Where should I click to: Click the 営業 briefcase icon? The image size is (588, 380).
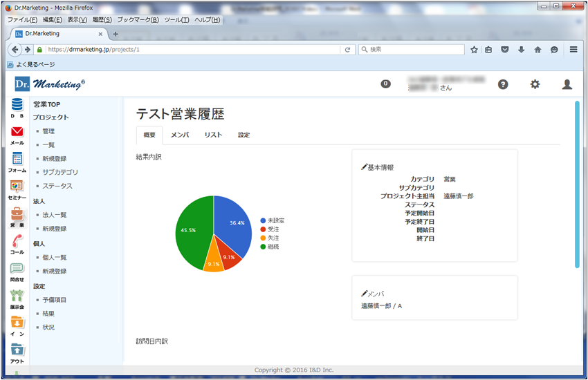pyautogui.click(x=17, y=215)
